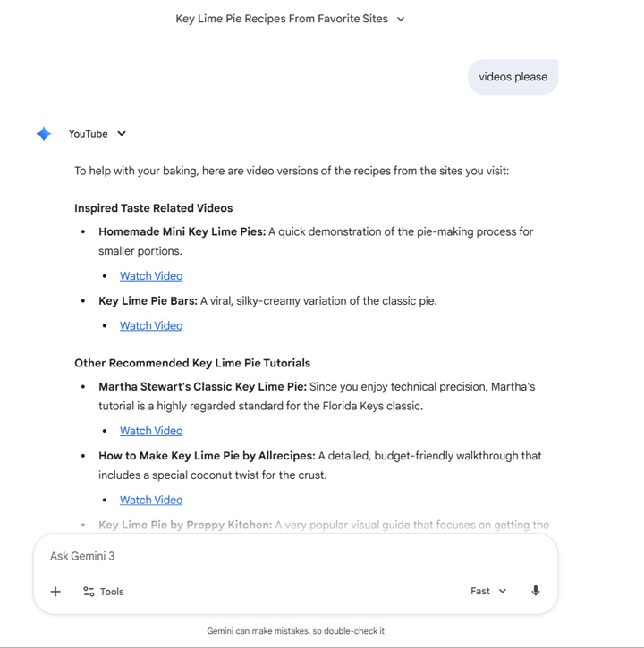Click the conversation title 'Key Lime Pie Recipes'

281,19
